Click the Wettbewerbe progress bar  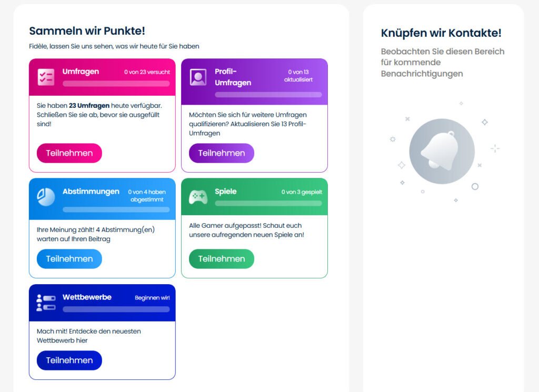pyautogui.click(x=116, y=309)
